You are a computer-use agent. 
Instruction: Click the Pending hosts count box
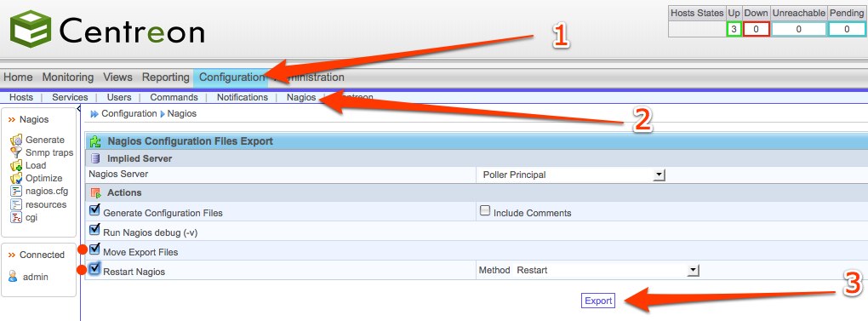click(x=847, y=29)
